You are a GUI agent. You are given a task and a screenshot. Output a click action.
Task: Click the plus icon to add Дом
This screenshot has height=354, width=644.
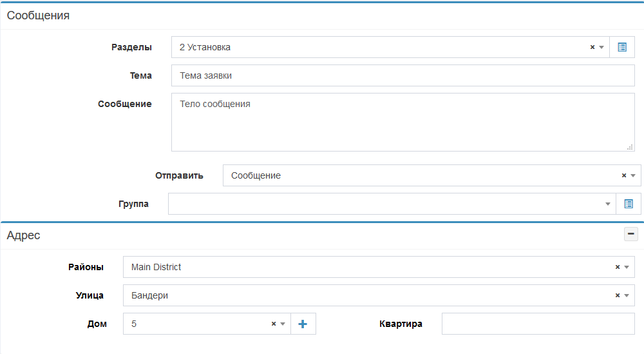tap(303, 324)
